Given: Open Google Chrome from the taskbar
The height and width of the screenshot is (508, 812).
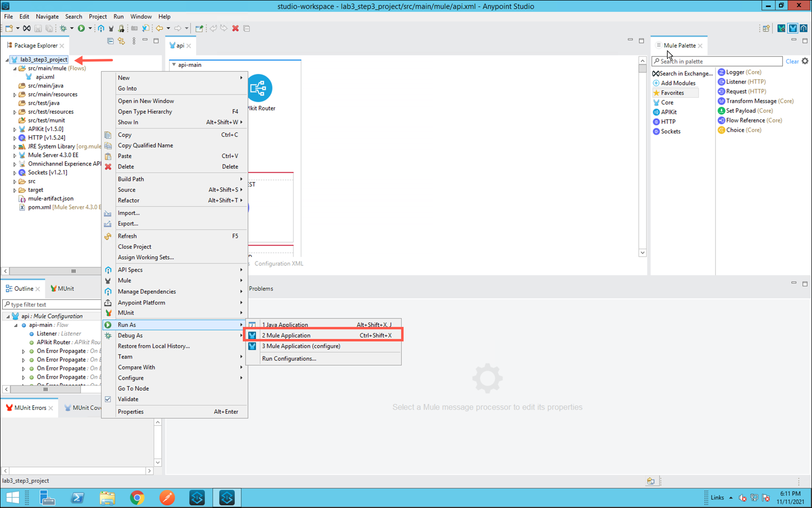Looking at the screenshot, I should [137, 497].
